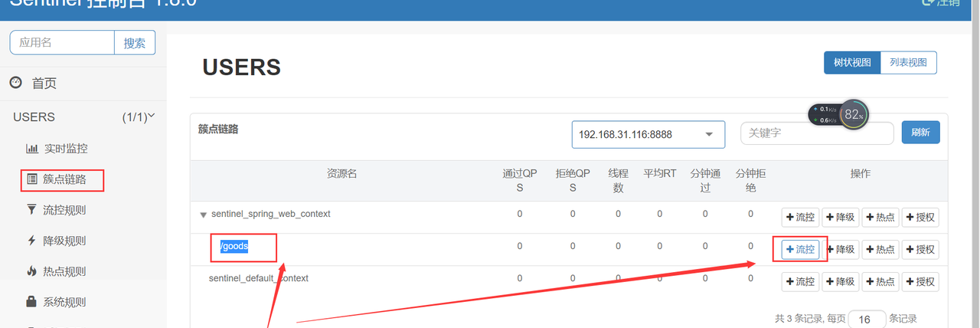
Task: Click the 注销 logout link in header
Action: pyautogui.click(x=942, y=3)
